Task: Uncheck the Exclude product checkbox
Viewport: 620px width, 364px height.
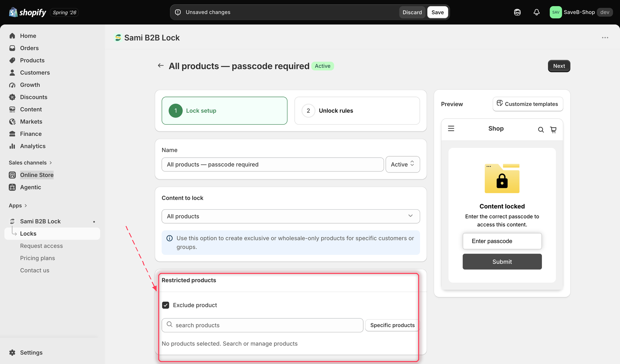Action: pos(166,305)
